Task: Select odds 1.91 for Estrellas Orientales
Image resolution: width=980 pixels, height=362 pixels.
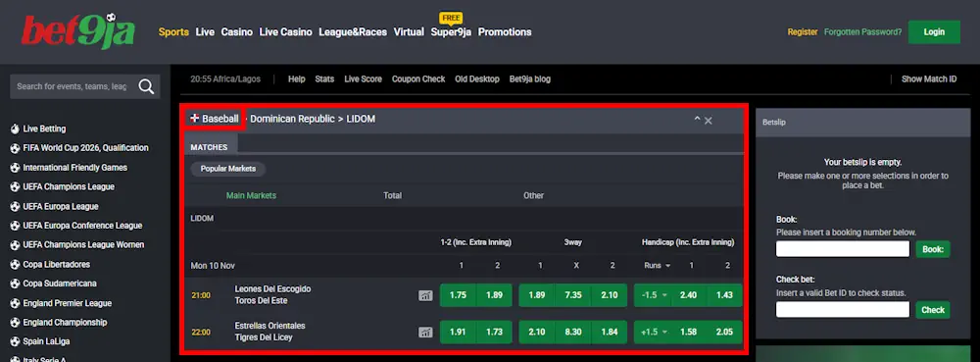Action: point(458,332)
